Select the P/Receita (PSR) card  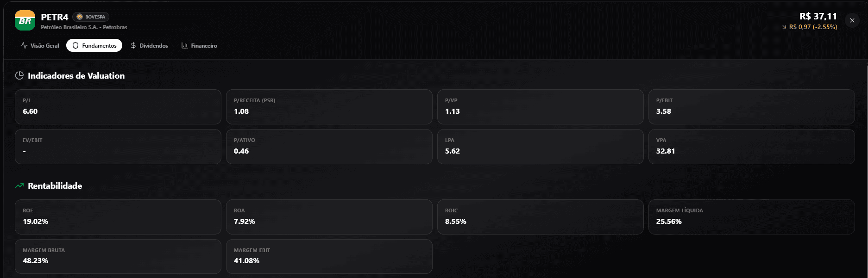click(329, 107)
